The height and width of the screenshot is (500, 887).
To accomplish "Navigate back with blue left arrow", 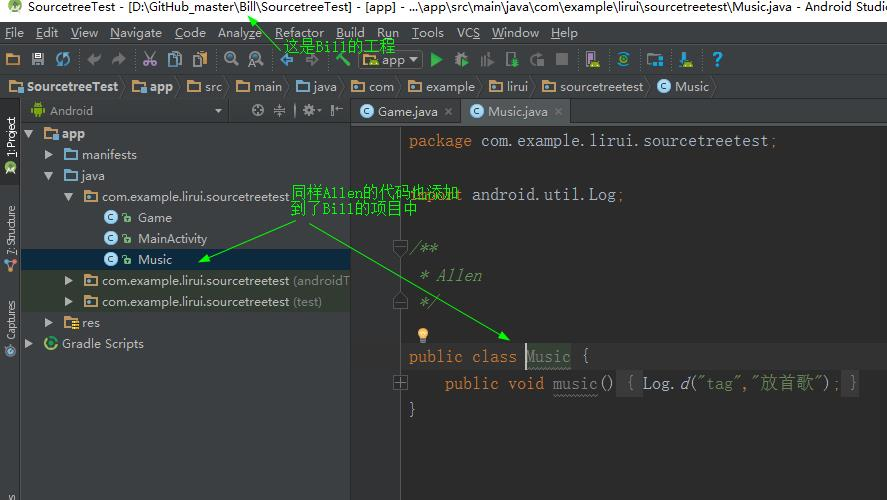I will (x=287, y=60).
